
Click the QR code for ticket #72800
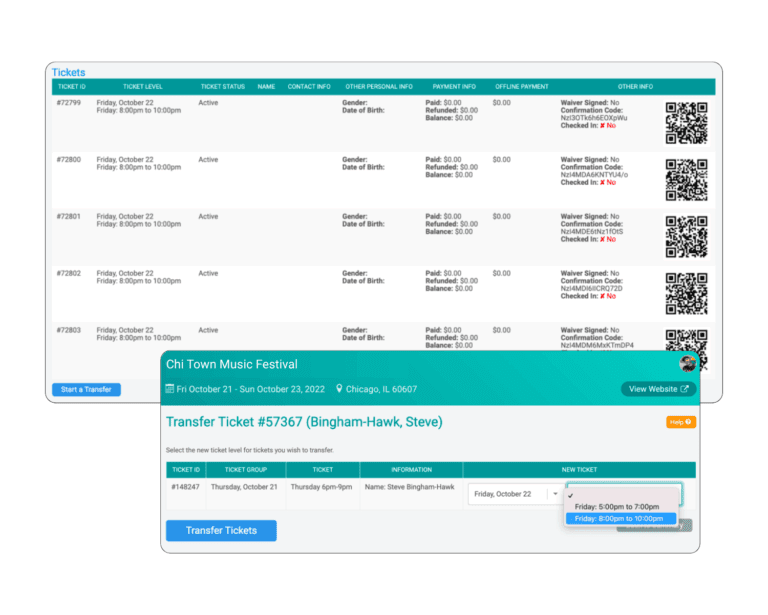686,180
